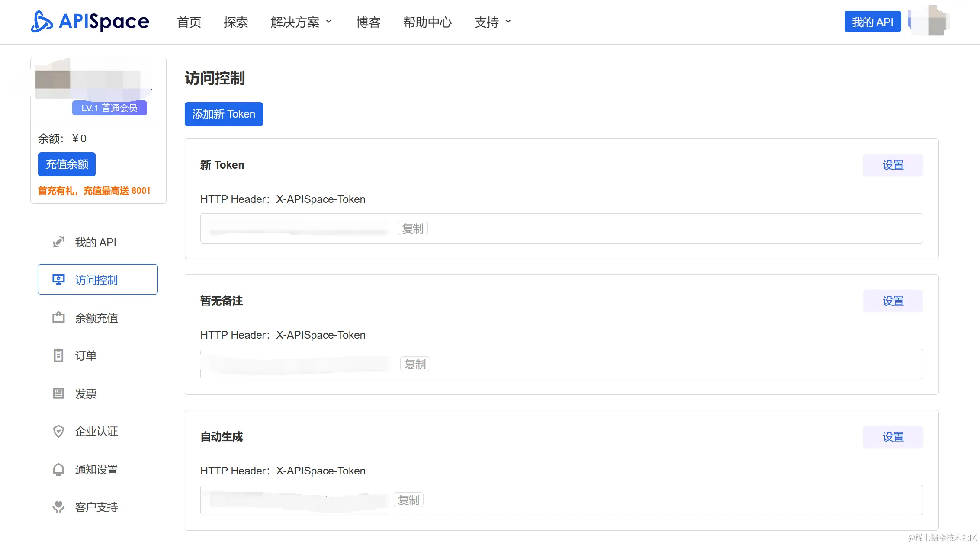The image size is (980, 545).
Task: Expand the 支持 dropdown menu
Action: point(492,22)
